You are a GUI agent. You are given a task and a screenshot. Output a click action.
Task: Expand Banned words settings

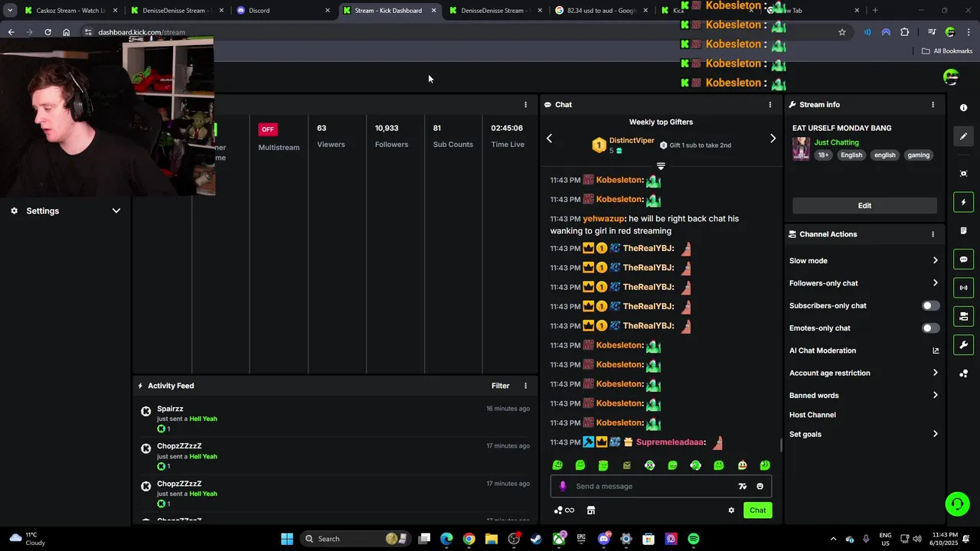863,396
